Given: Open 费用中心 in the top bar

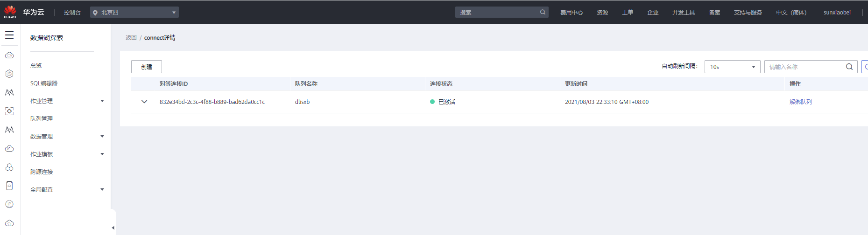Looking at the screenshot, I should pos(572,13).
